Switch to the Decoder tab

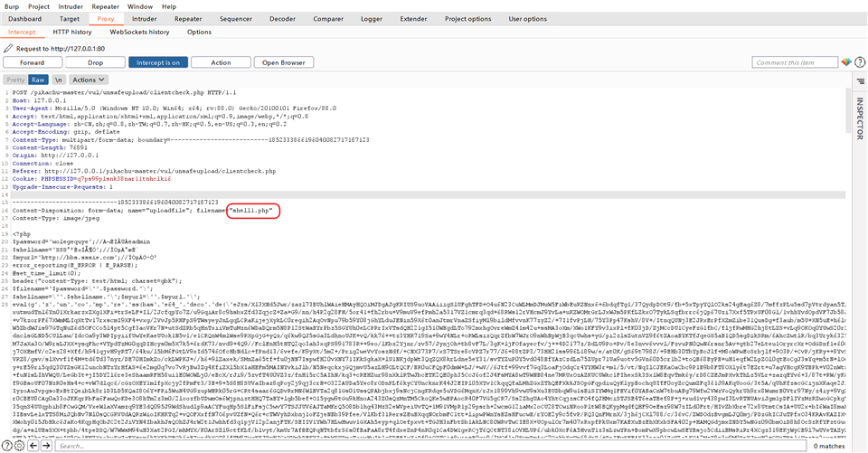pos(282,19)
